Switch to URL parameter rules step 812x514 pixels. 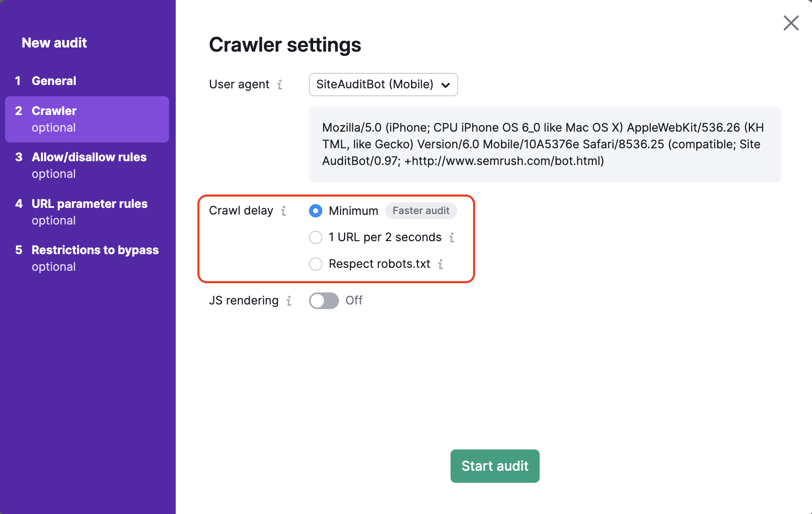pyautogui.click(x=90, y=204)
